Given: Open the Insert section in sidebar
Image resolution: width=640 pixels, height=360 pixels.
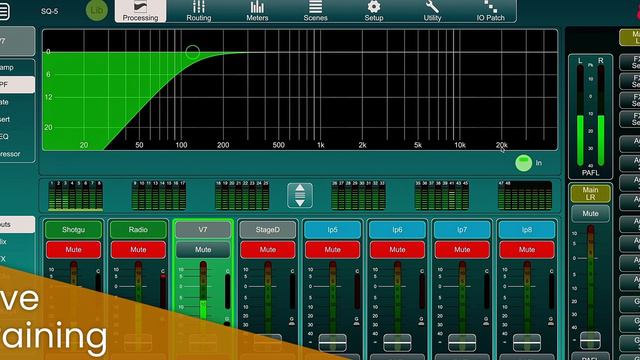Looking at the screenshot, I should (x=17, y=119).
